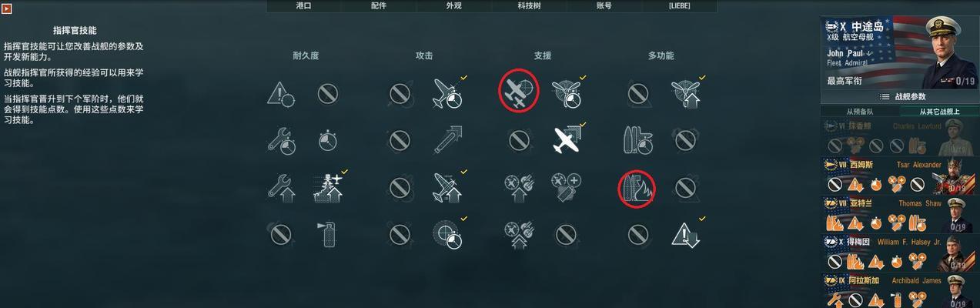Open the 科技树 tab
This screenshot has height=308, width=980.
point(529,5)
